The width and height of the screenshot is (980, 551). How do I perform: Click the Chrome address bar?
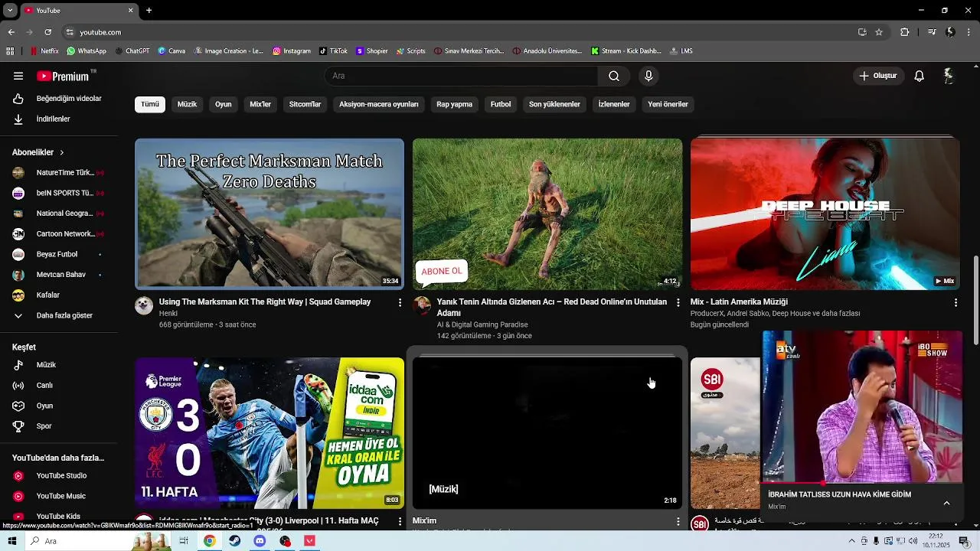(459, 32)
